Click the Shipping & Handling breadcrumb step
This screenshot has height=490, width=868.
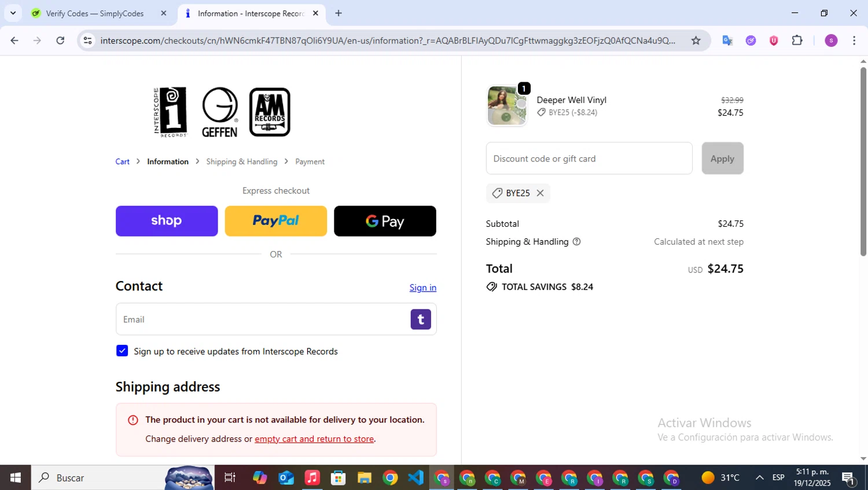coord(242,161)
